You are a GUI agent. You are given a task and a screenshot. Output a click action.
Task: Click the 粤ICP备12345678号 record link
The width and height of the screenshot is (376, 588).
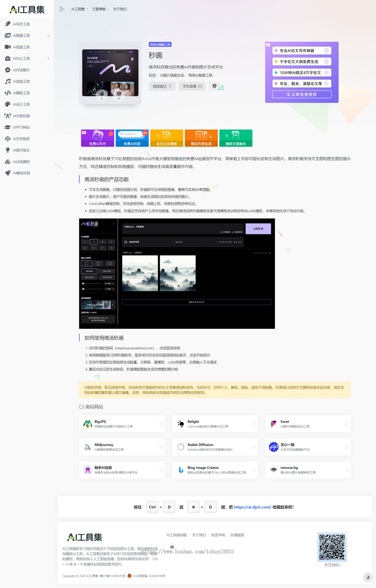pyautogui.click(x=112, y=576)
